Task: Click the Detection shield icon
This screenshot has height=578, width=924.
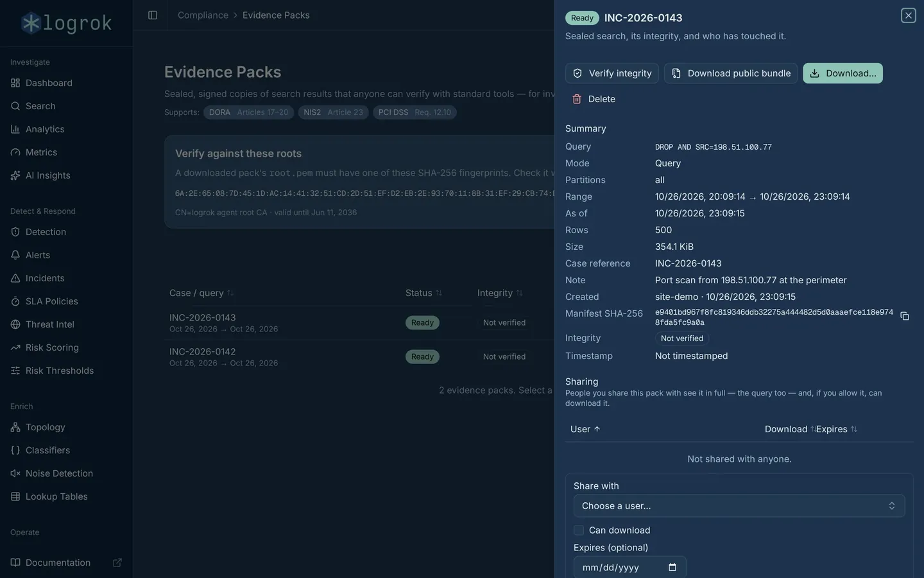Action: point(15,232)
